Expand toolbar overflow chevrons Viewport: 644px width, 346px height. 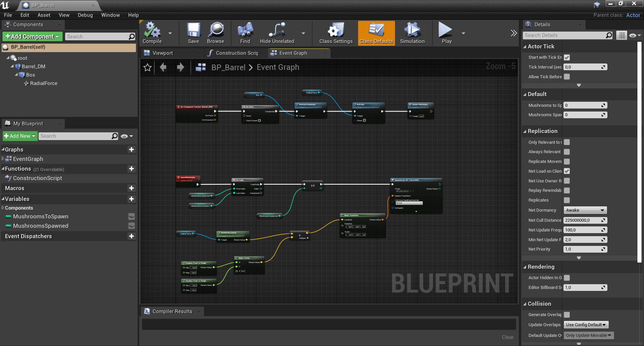point(513,33)
